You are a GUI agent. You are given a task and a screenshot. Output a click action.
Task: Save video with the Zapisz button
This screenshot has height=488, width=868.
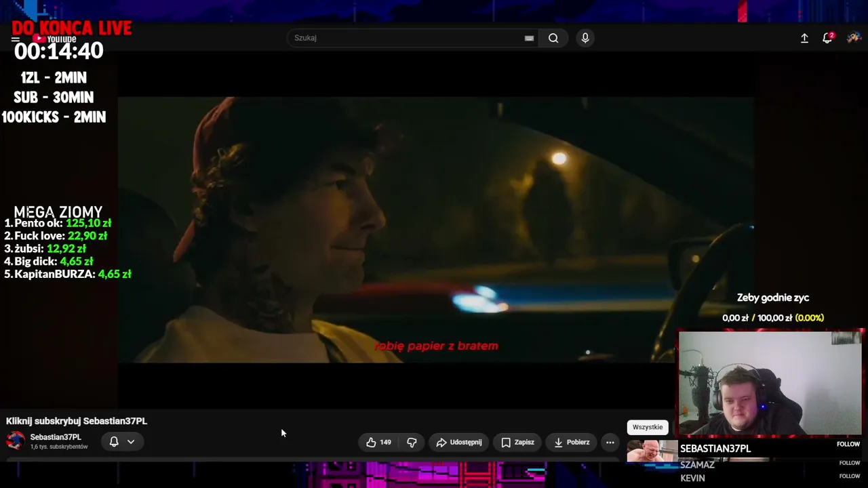(x=518, y=442)
